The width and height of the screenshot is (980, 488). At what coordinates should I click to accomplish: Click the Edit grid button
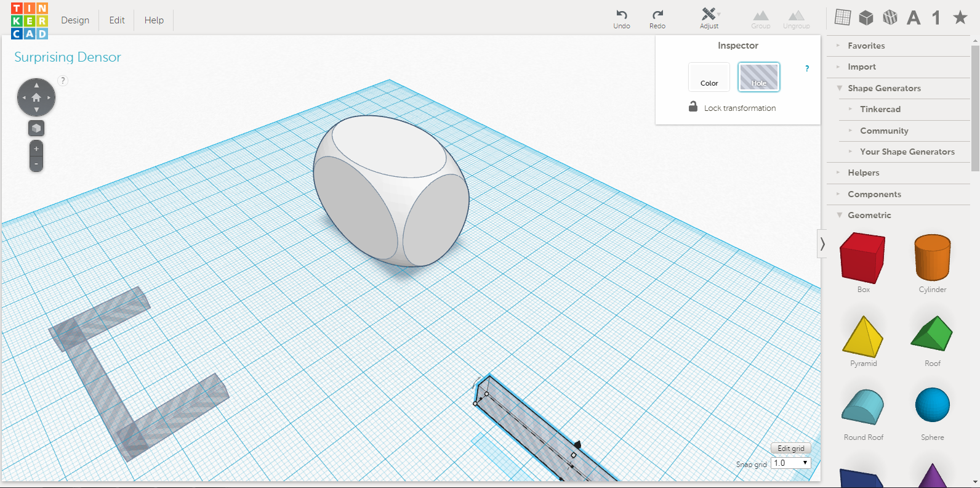tap(790, 449)
